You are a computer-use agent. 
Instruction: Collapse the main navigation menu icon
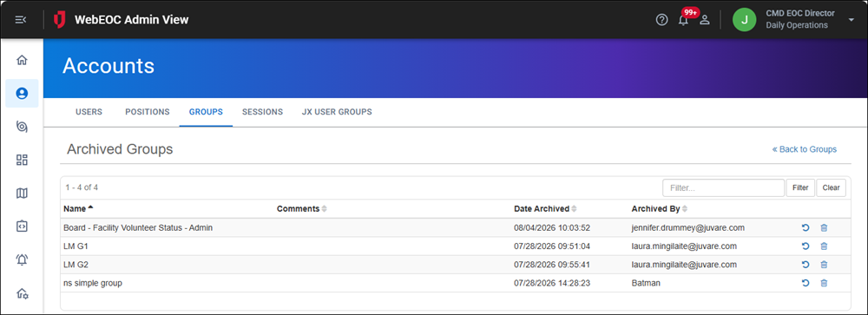coord(21,20)
